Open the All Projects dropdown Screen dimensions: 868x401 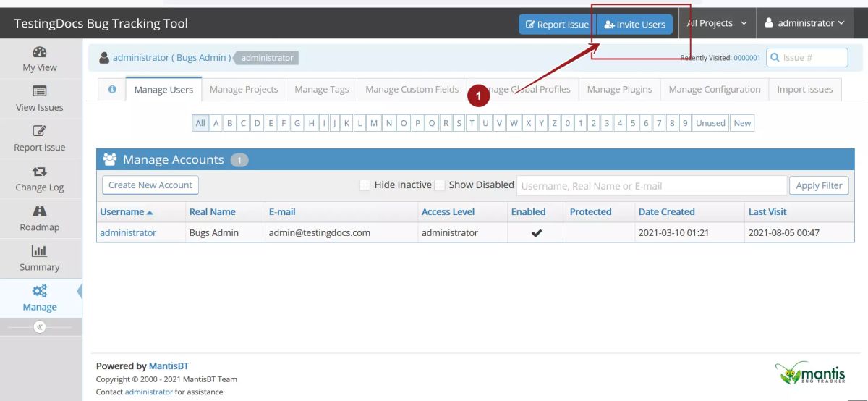(717, 23)
